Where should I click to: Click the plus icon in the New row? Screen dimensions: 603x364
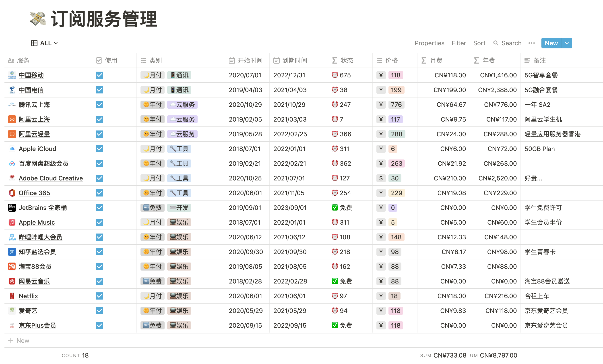click(10, 341)
